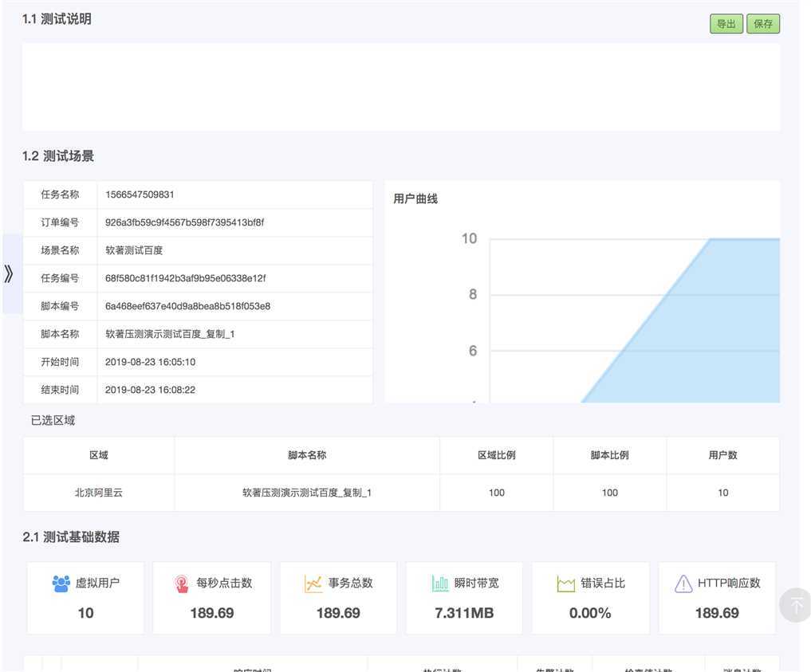This screenshot has height=672, width=811.
Task: Click the 每秒点击数 click icon
Action: click(182, 584)
